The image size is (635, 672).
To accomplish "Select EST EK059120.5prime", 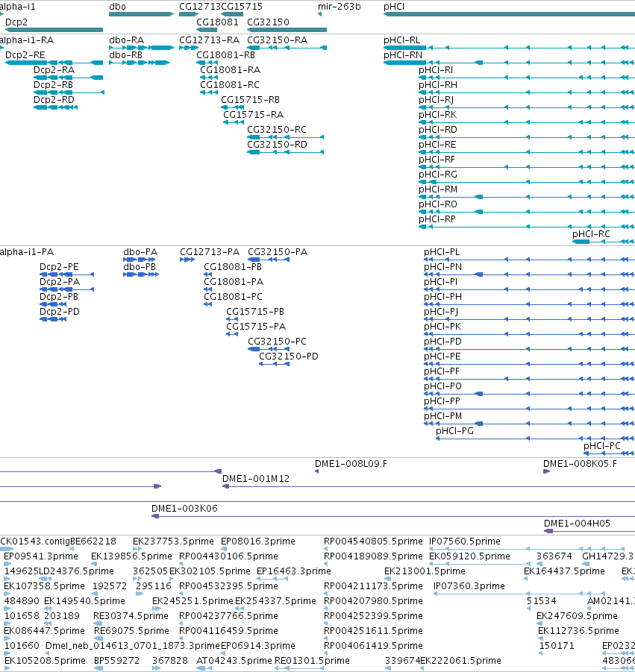I will coord(469,556).
